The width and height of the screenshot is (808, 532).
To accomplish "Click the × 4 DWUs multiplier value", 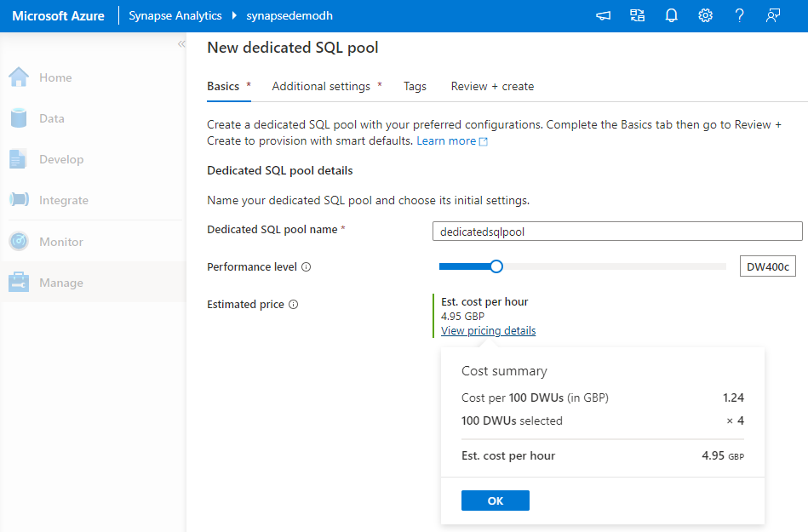I will 736,420.
